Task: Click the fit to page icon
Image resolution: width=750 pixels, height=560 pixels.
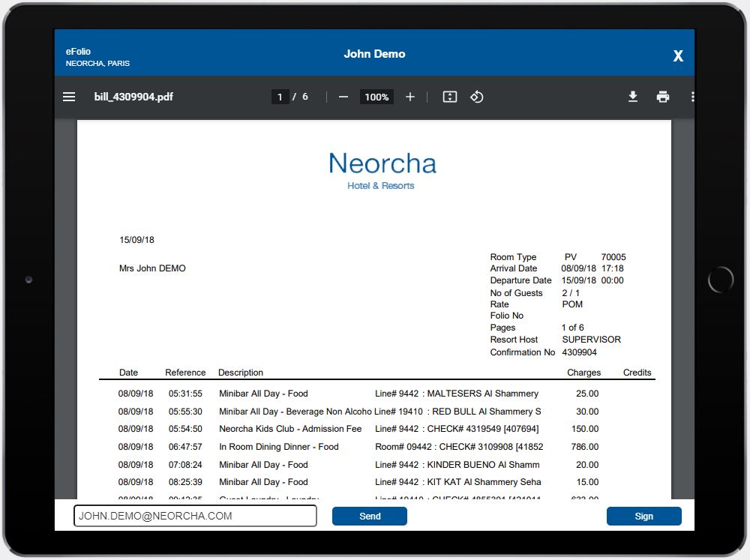Action: coord(450,97)
